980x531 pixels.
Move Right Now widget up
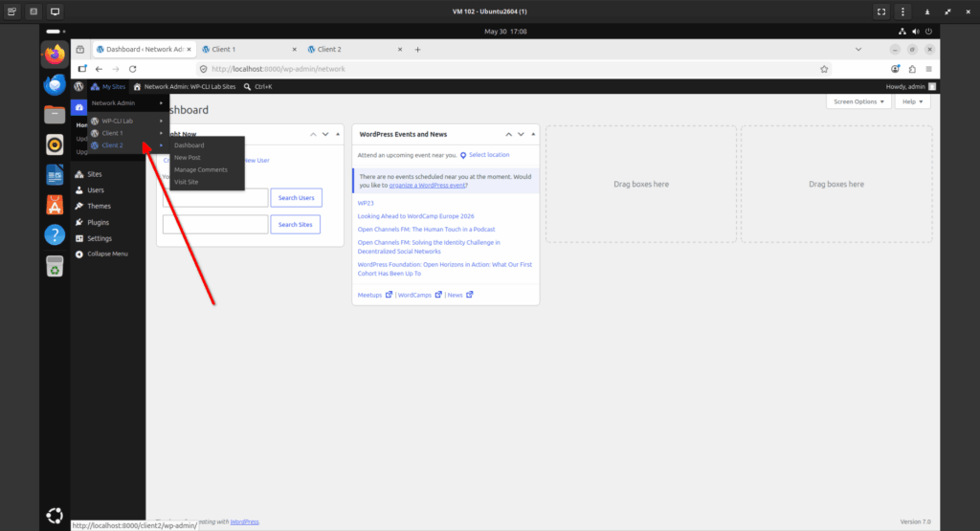point(313,134)
